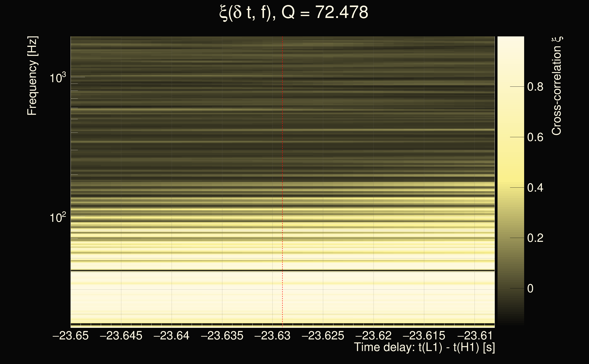Click the 0 colorbar tick label
Viewport: 589px width, 364px height.
point(530,288)
